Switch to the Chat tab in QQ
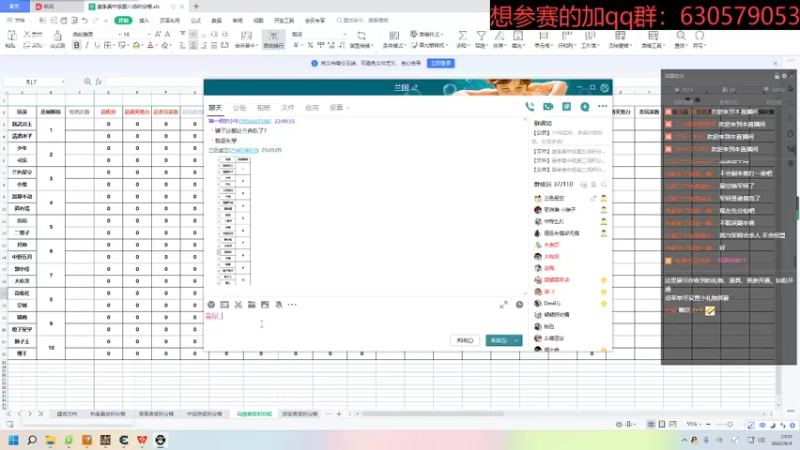Screen dimensions: 800x450 215,108
